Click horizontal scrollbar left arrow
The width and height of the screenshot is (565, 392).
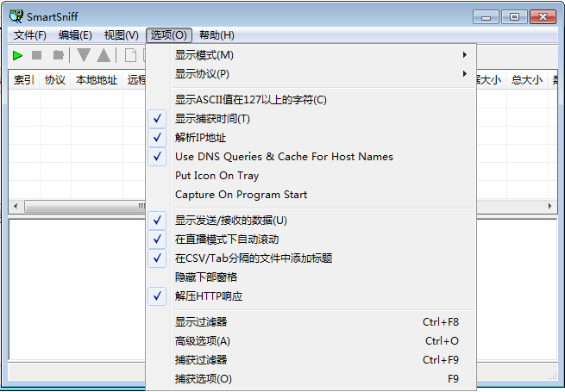click(16, 206)
